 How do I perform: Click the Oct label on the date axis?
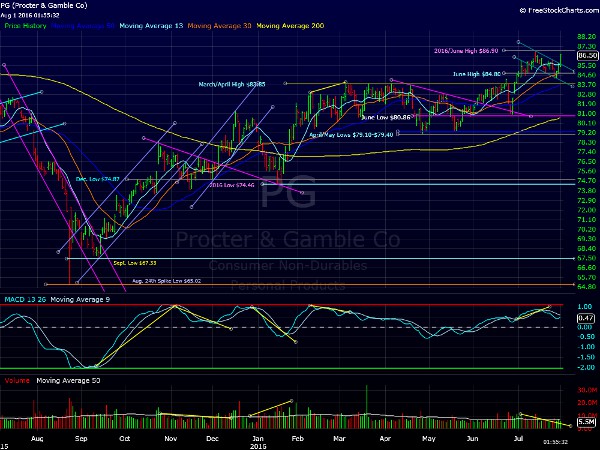click(124, 439)
